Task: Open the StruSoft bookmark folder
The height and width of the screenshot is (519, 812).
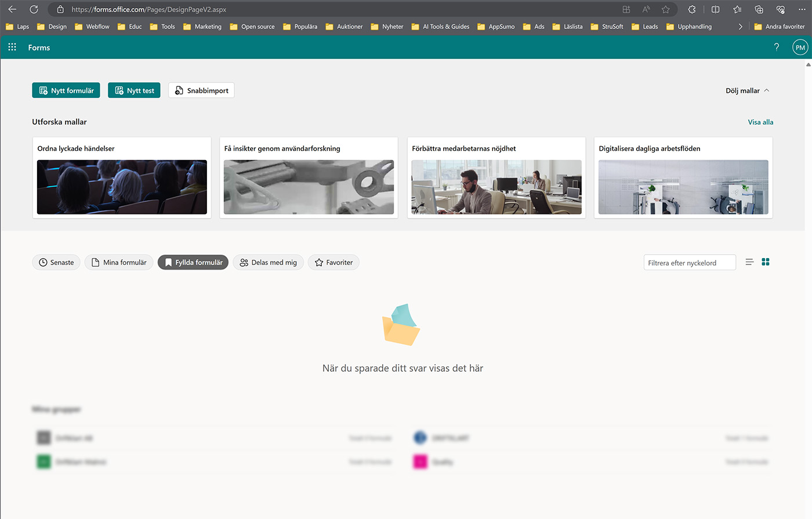Action: pos(607,27)
